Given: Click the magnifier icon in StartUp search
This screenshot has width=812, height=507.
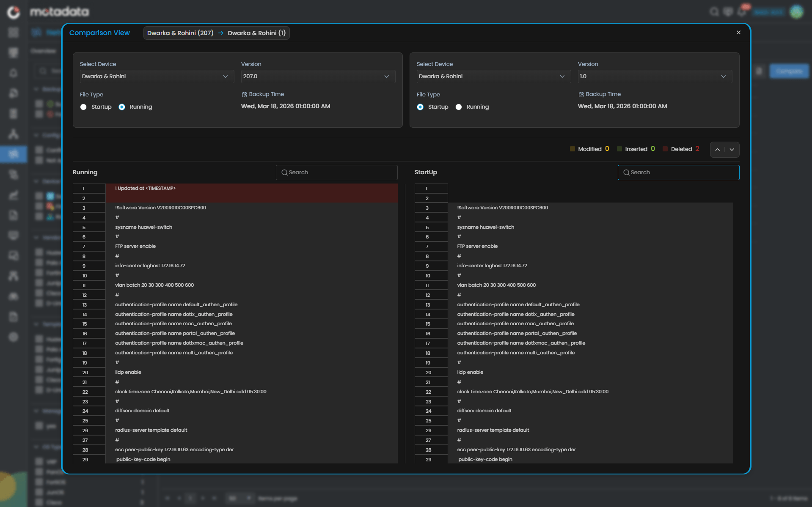Looking at the screenshot, I should 626,173.
